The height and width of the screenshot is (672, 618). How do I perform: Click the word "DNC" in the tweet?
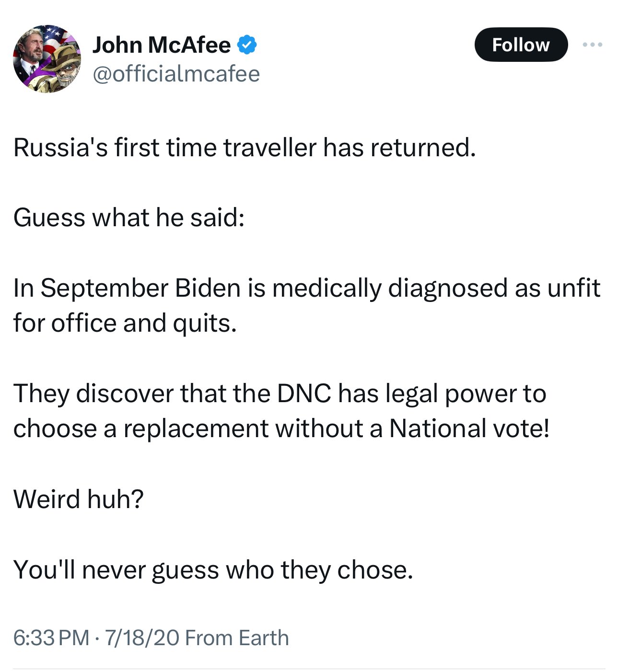pyautogui.click(x=304, y=394)
